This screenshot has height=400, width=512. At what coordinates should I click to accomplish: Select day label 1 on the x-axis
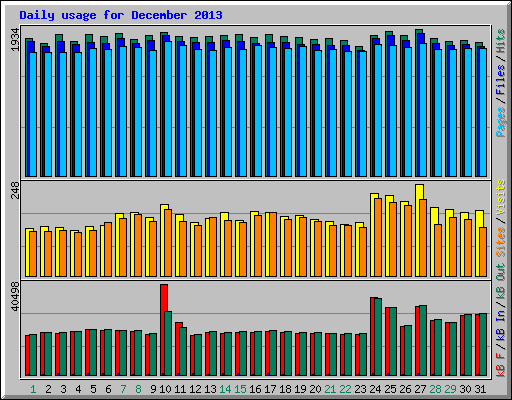[33, 389]
